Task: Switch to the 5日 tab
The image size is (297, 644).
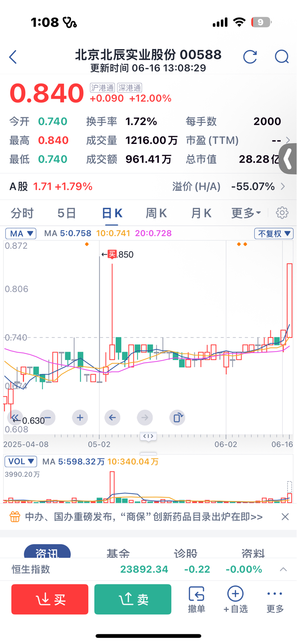Action: pyautogui.click(x=67, y=213)
